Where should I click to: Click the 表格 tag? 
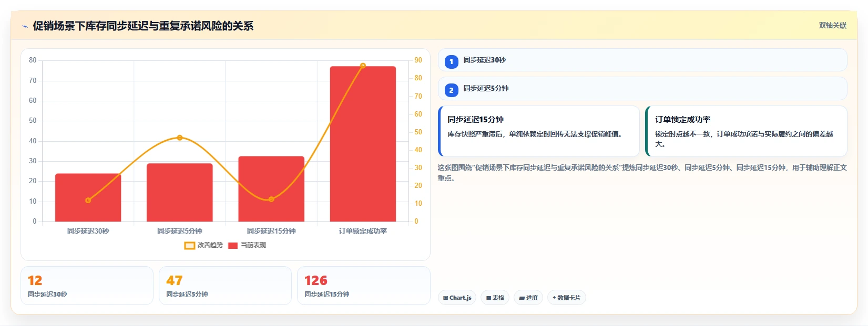tap(495, 298)
